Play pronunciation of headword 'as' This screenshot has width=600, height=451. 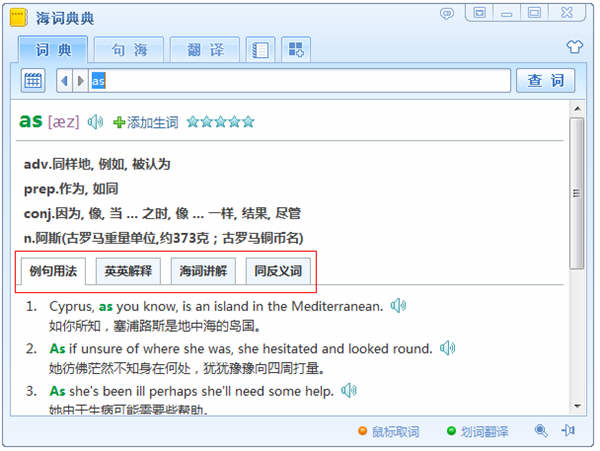coord(95,122)
